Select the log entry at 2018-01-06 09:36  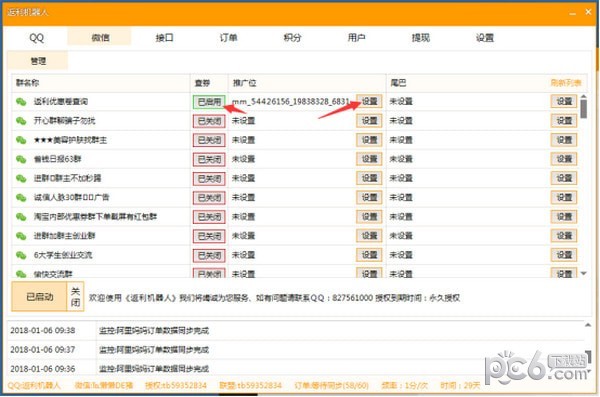click(x=295, y=369)
